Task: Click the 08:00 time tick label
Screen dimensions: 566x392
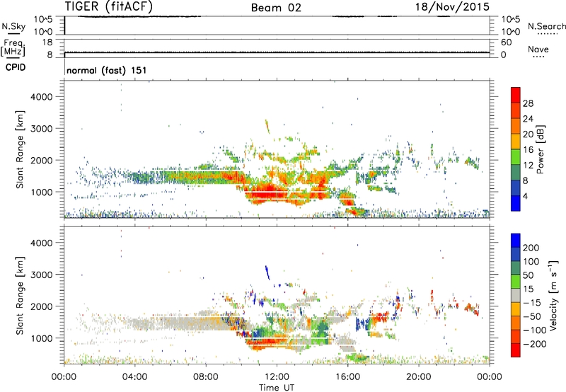Action: pos(206,377)
